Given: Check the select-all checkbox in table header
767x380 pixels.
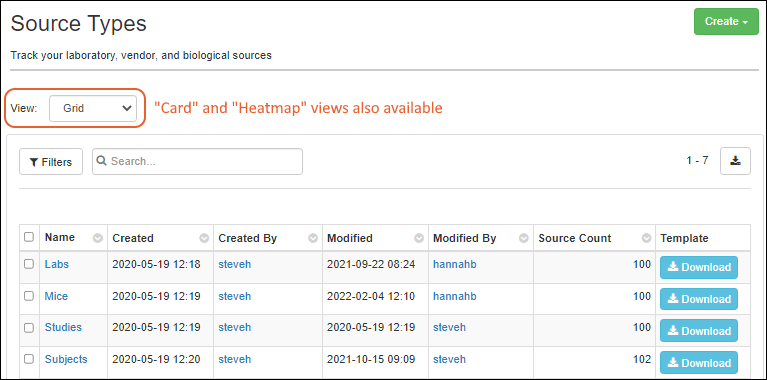Looking at the screenshot, I should tap(29, 237).
